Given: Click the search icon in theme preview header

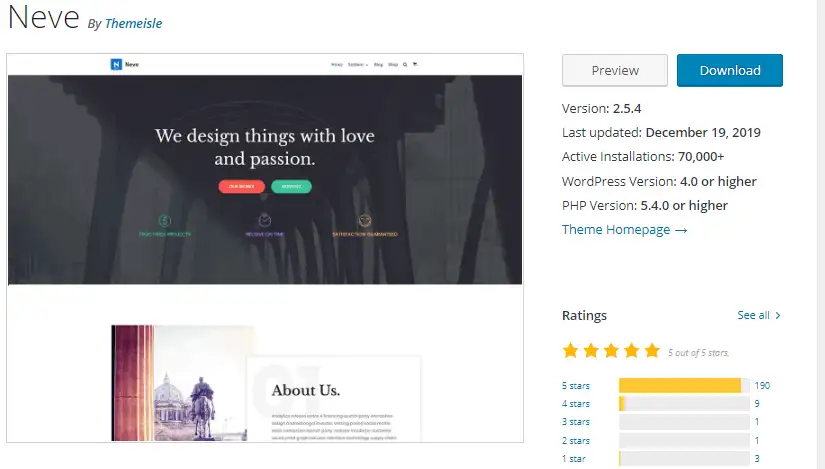Looking at the screenshot, I should pyautogui.click(x=405, y=64).
